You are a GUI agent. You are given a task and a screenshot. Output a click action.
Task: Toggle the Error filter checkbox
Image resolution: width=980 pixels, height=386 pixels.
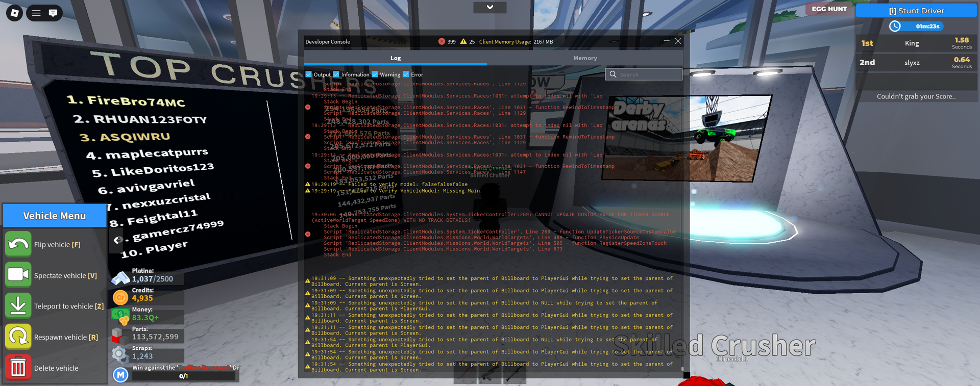406,74
